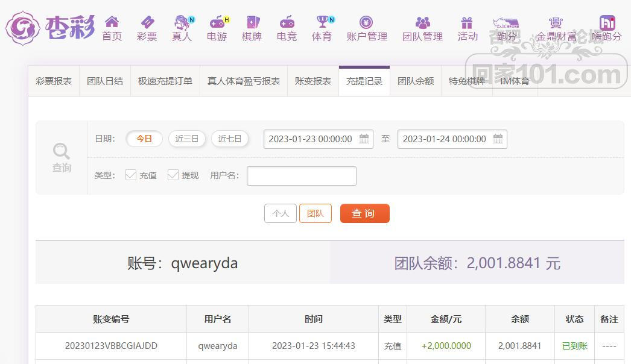Select the 团队 scope option

(315, 213)
